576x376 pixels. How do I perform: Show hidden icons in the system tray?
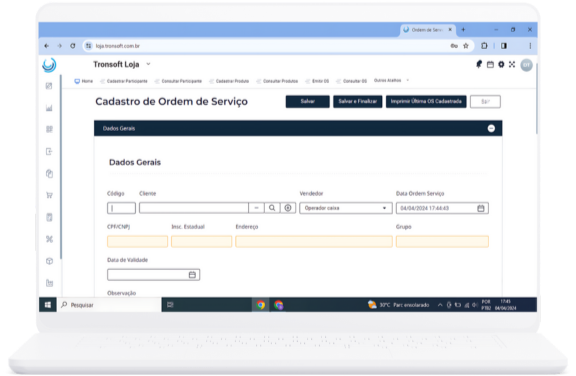(440, 305)
